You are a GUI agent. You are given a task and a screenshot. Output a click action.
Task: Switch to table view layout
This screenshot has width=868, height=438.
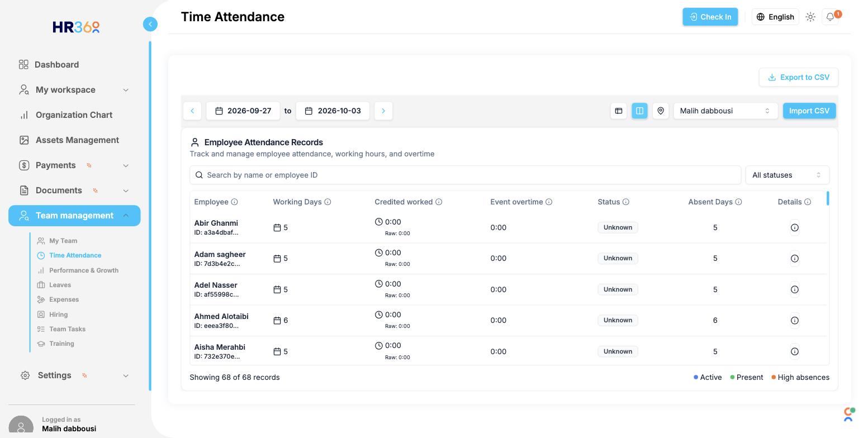619,111
